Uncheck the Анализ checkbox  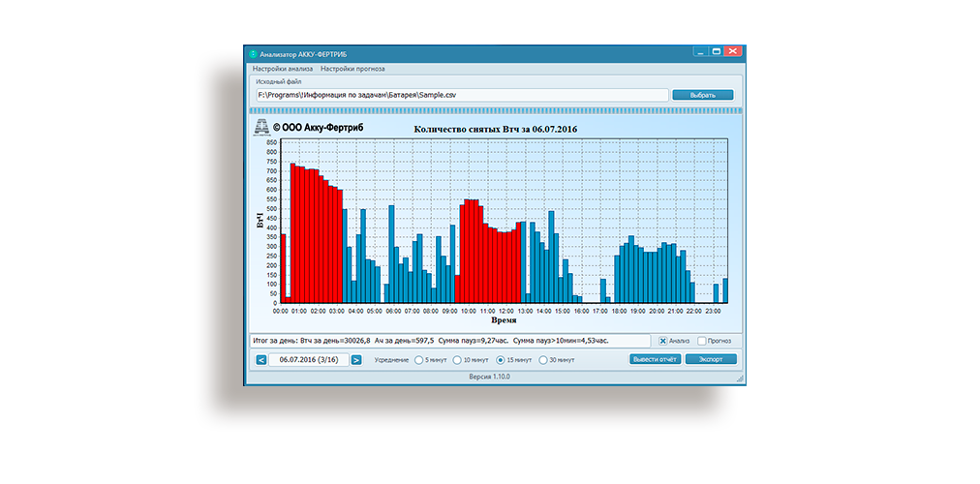(x=663, y=341)
